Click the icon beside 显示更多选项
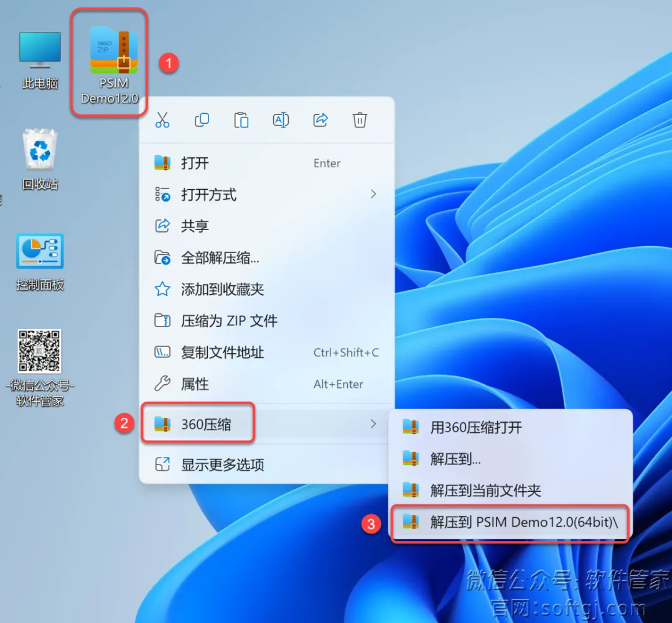672x623 pixels. [162, 464]
